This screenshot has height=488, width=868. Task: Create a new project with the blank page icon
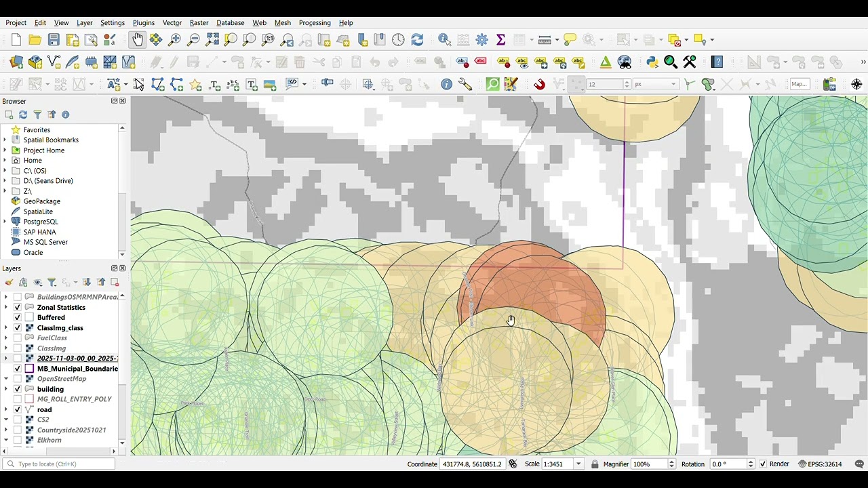click(x=16, y=40)
